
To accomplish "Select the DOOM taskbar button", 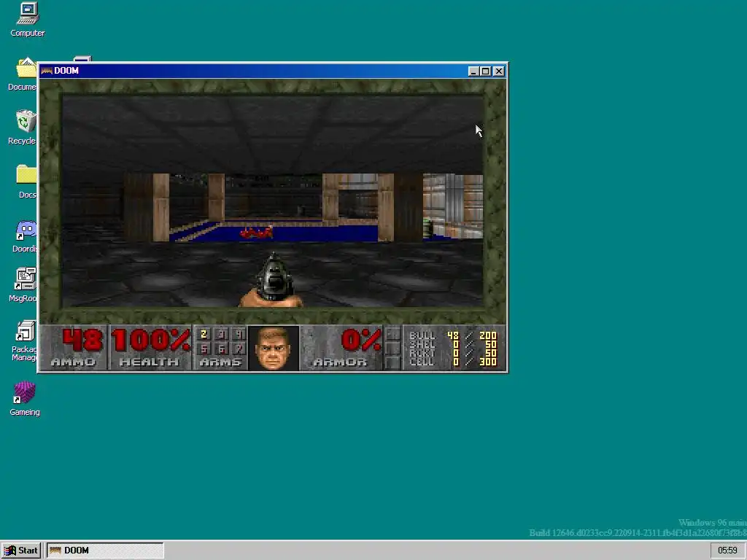I will [105, 551].
